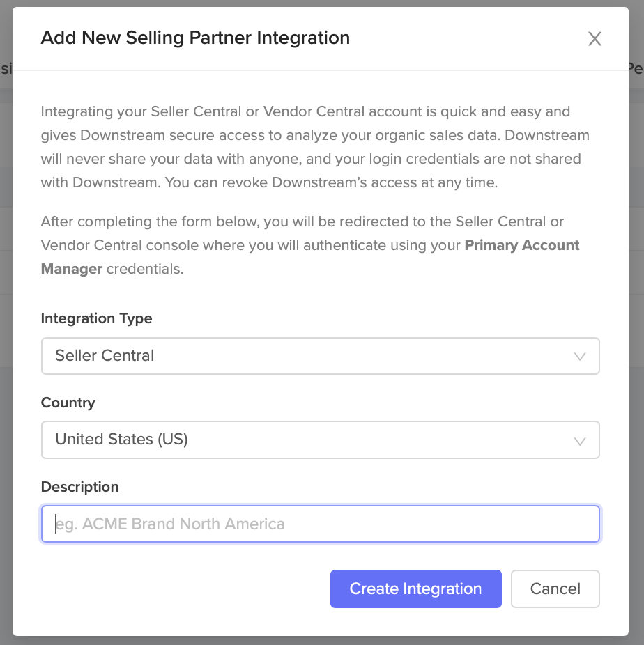644x645 pixels.
Task: Click the dimmed backdrop below the modal
Action: click(x=321, y=641)
